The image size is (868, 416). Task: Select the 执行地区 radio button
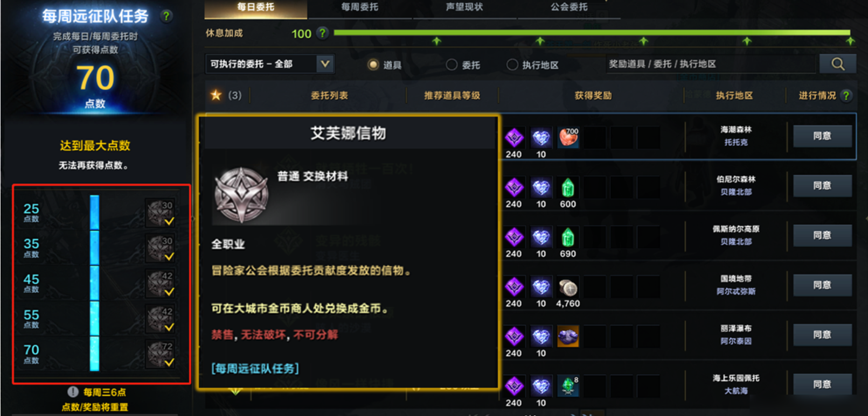tap(512, 65)
